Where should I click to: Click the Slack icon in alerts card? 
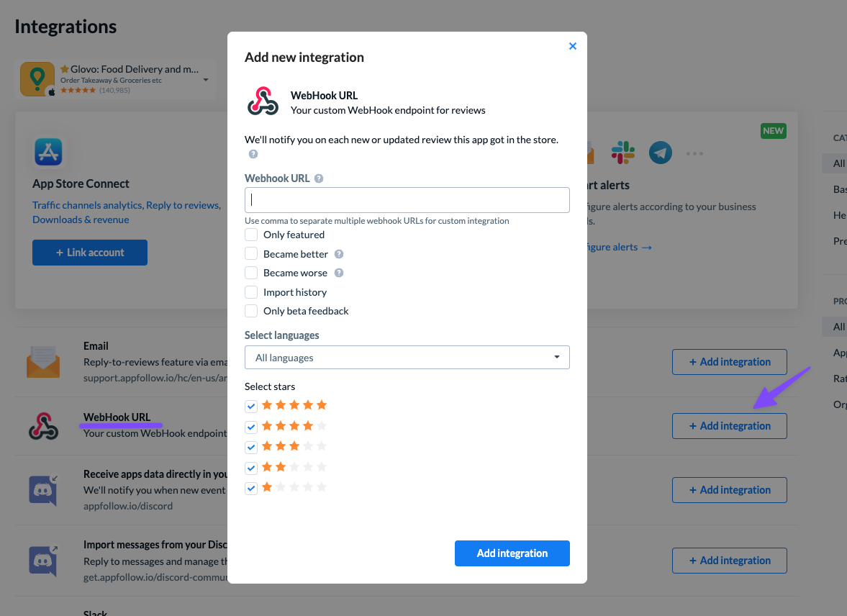pyautogui.click(x=622, y=153)
